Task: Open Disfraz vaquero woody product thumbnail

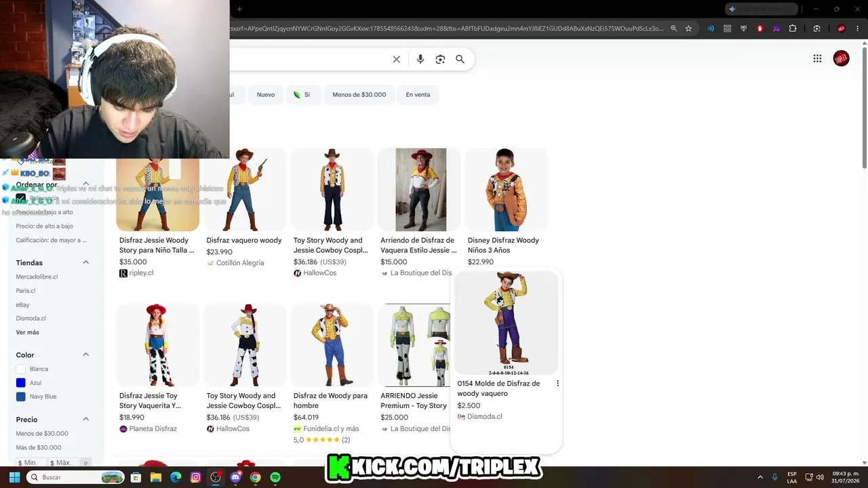Action: (x=244, y=190)
